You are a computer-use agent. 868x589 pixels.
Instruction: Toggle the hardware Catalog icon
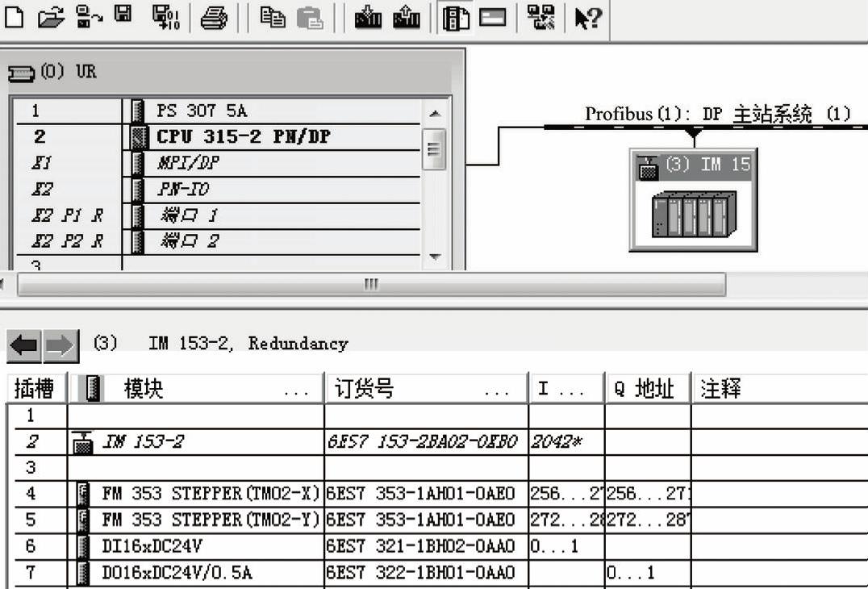pos(456,18)
